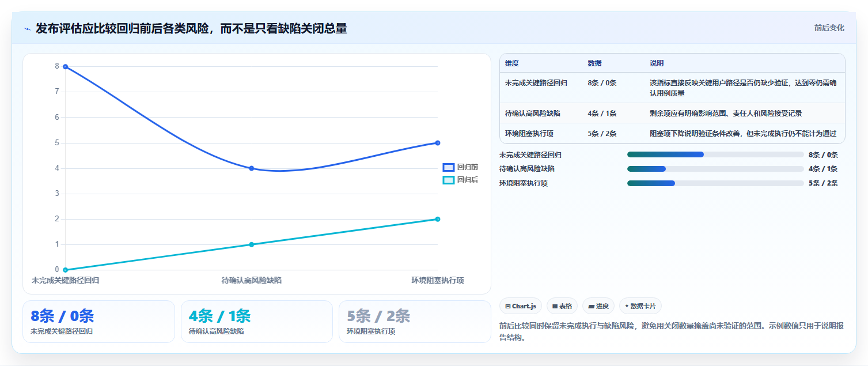Click the table cell reading 5条 / 2条
868x366 pixels.
coord(602,134)
